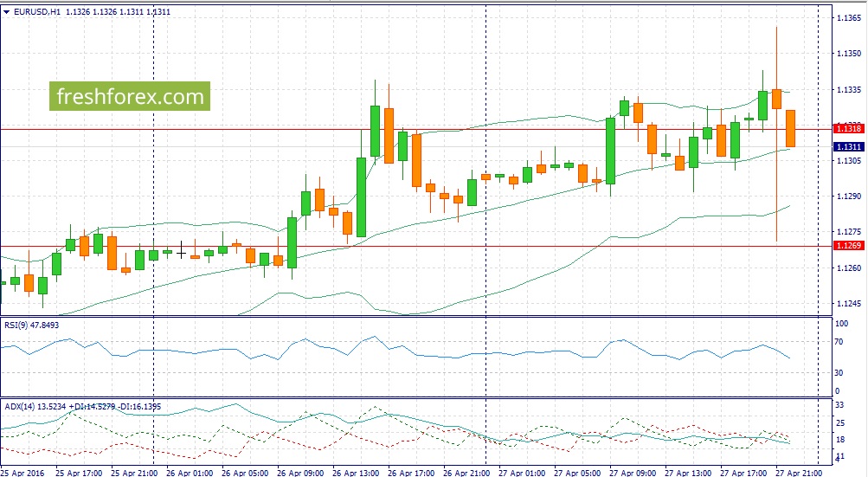Click the 27 Apr 09:00 time label
The image size is (868, 477).
click(633, 473)
